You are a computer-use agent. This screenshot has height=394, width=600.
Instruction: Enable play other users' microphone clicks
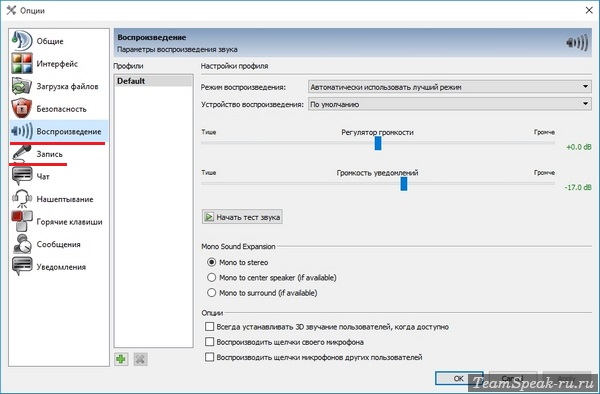tap(209, 357)
